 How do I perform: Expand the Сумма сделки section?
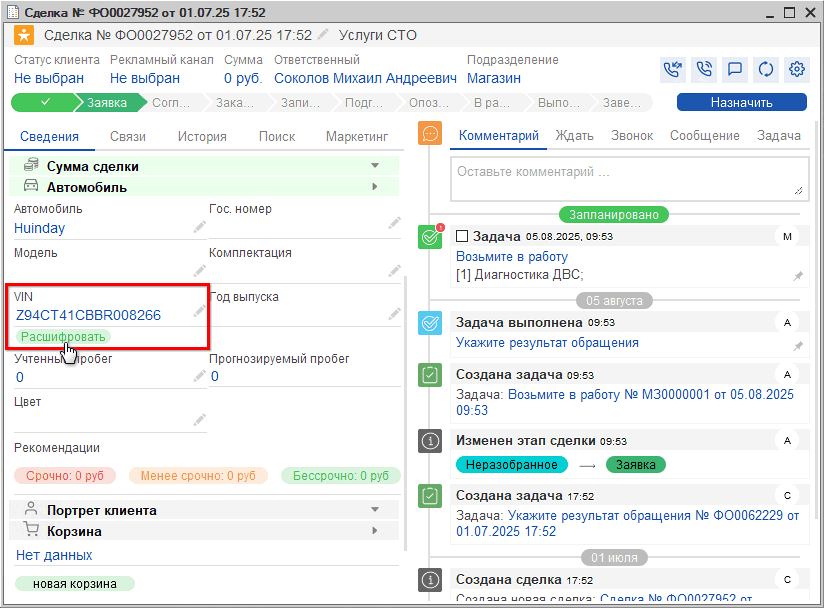(x=375, y=166)
